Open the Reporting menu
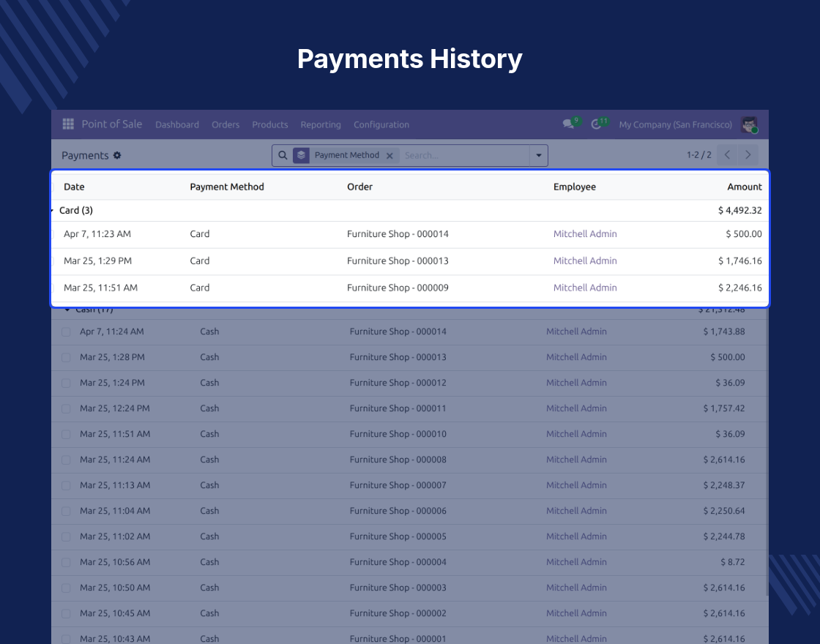This screenshot has height=644, width=820. [x=321, y=124]
